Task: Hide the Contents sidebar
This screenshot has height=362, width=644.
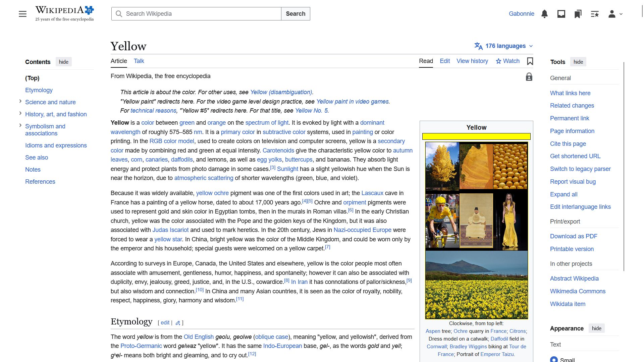Action: (64, 62)
